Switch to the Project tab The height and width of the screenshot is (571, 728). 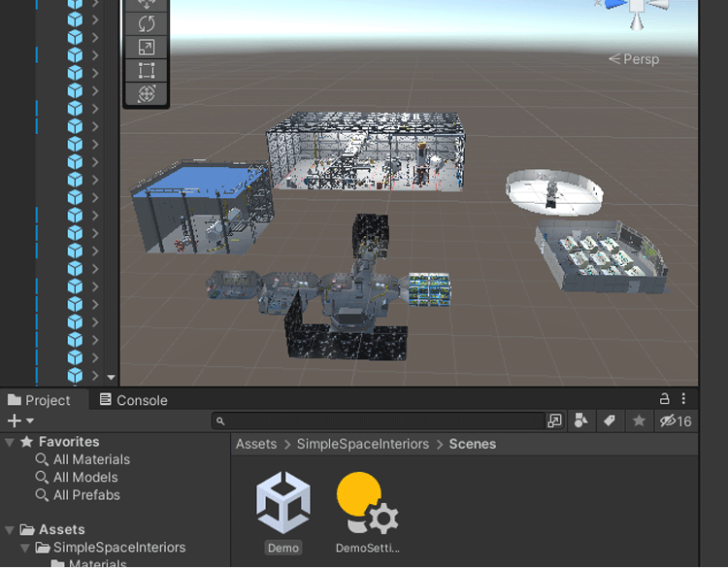[x=39, y=400]
